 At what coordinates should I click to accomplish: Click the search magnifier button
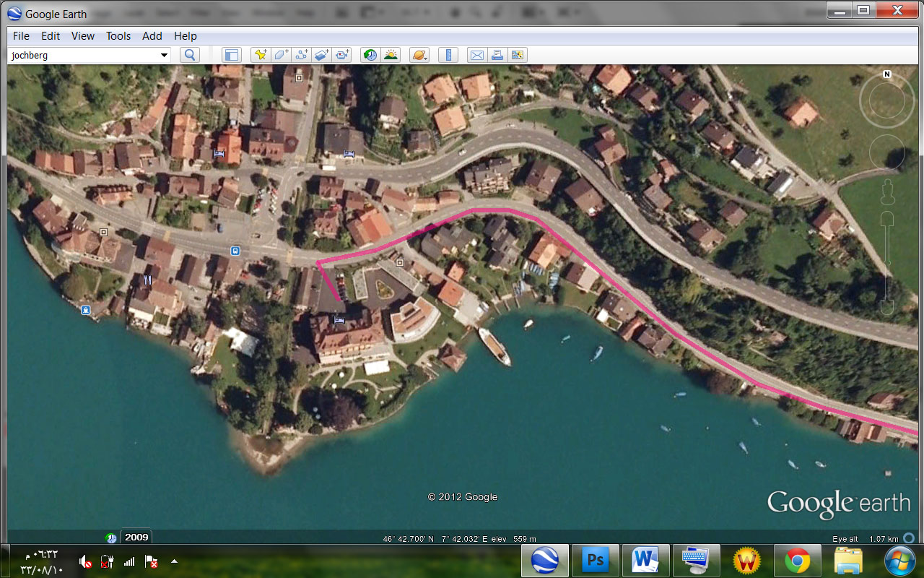click(x=190, y=55)
